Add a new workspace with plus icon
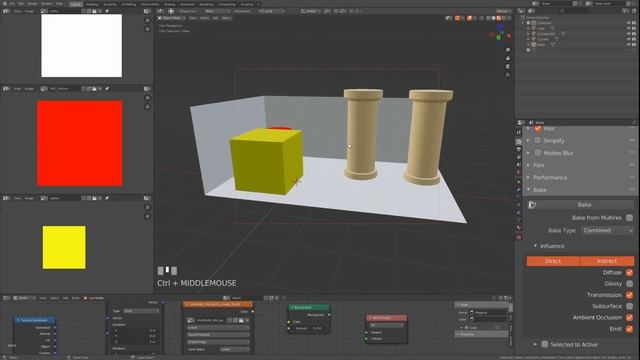Screen dimensions: 640x360 tap(258, 4)
